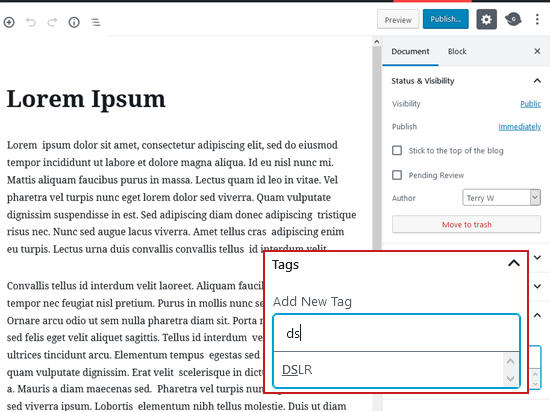
Task: Toggle the settings gear sidebar
Action: [486, 19]
